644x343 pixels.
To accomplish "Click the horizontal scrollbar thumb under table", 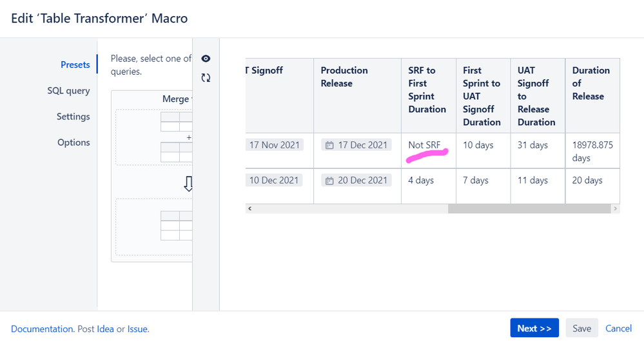I will click(529, 209).
